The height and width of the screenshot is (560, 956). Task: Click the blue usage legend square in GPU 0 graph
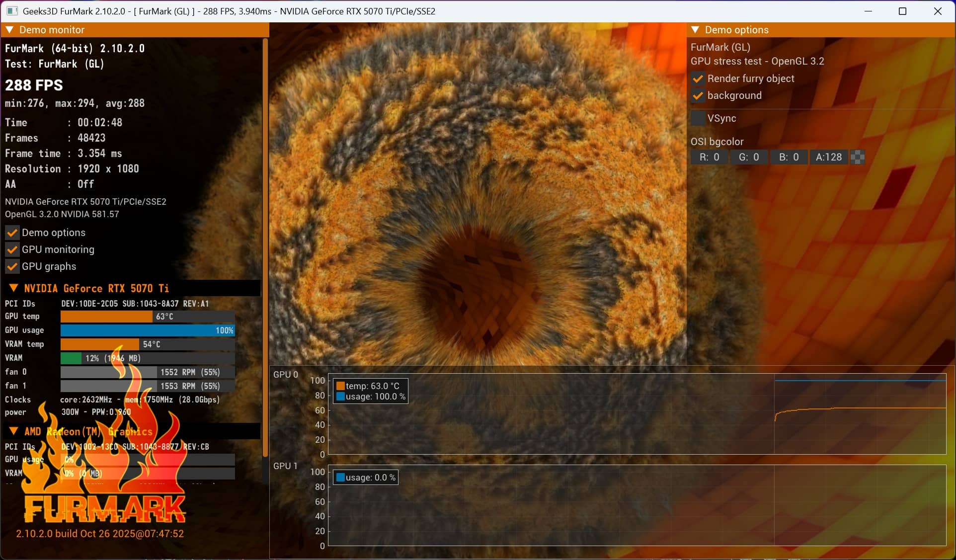pos(340,397)
